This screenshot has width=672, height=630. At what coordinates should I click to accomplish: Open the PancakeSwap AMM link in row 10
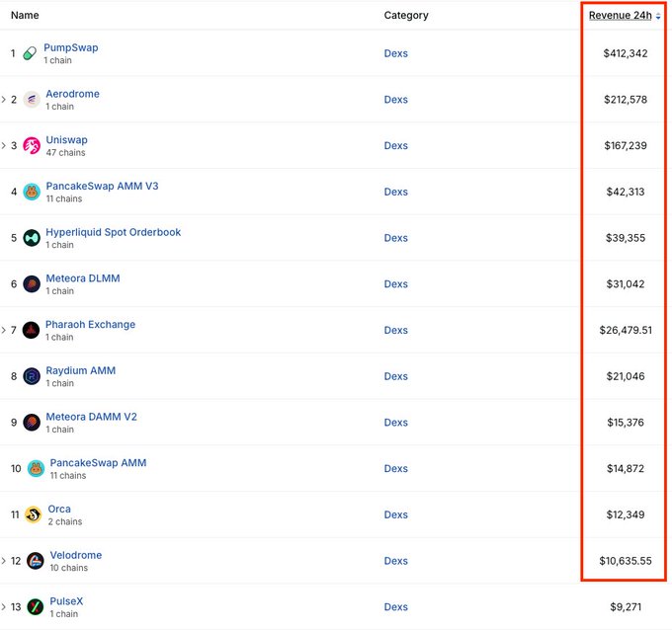(x=98, y=463)
